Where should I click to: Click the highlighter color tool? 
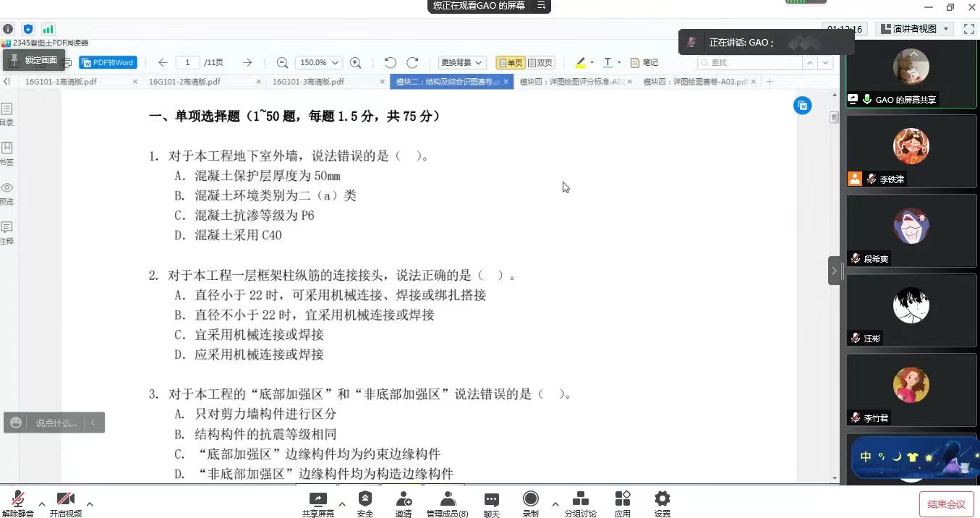580,63
